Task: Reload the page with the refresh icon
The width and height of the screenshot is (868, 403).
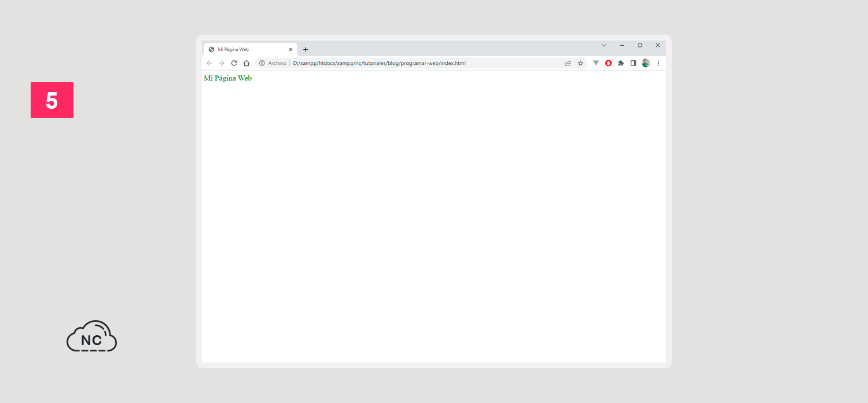Action: pos(234,63)
